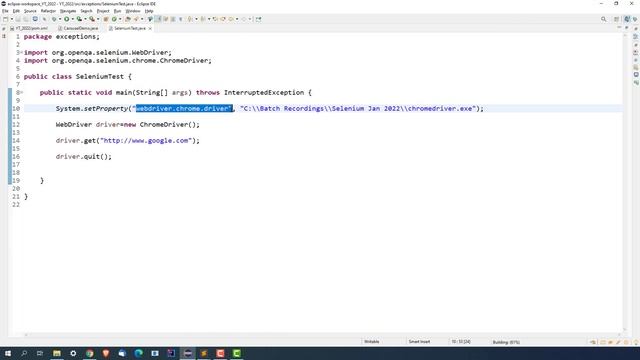Expand the Debug dropdown arrow
The image size is (640, 360).
[x=60, y=19]
